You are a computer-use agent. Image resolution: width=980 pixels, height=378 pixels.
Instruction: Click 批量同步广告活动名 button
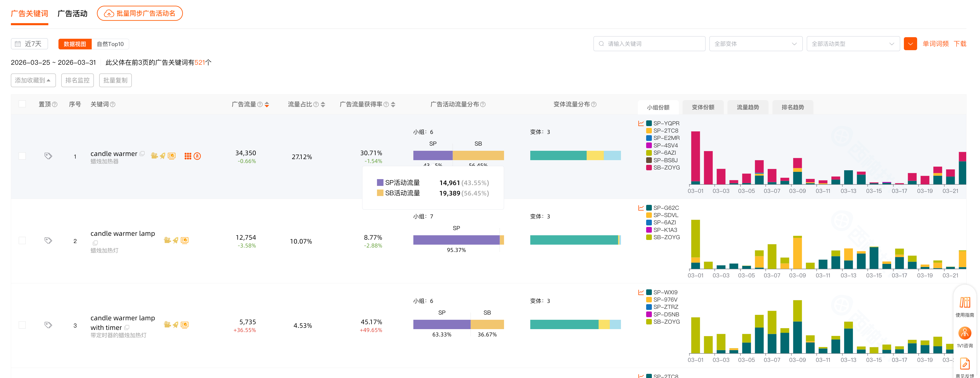coord(140,14)
